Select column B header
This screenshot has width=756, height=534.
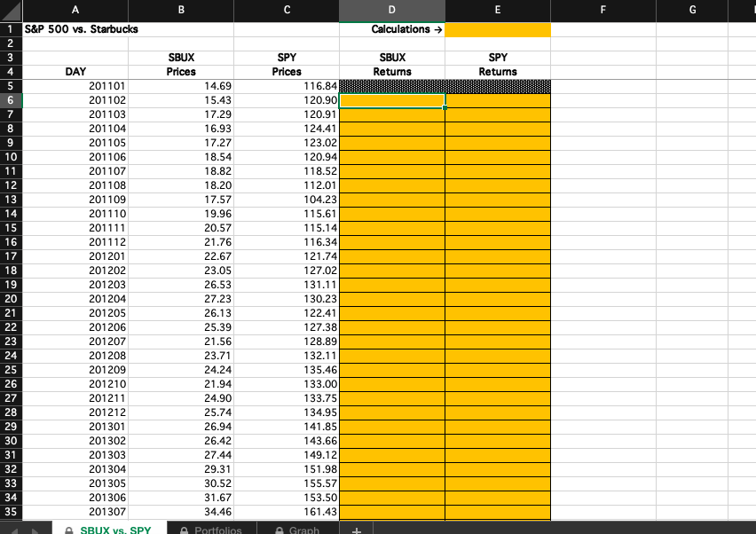coord(181,10)
